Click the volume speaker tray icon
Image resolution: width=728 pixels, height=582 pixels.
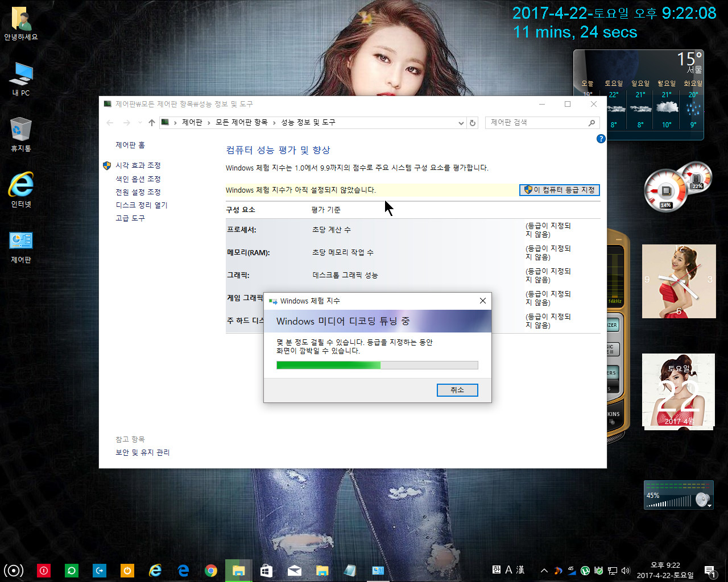click(x=626, y=571)
